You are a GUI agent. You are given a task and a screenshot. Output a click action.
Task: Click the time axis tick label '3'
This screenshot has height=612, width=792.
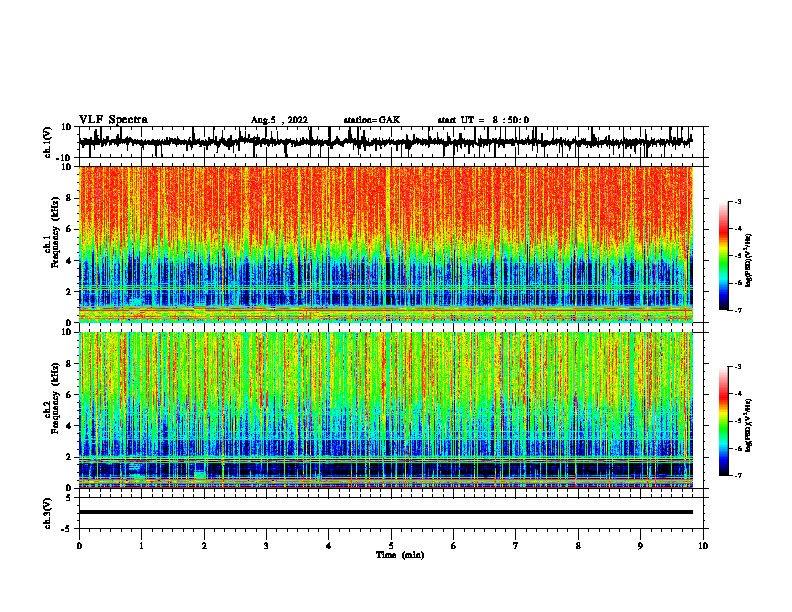tap(266, 546)
